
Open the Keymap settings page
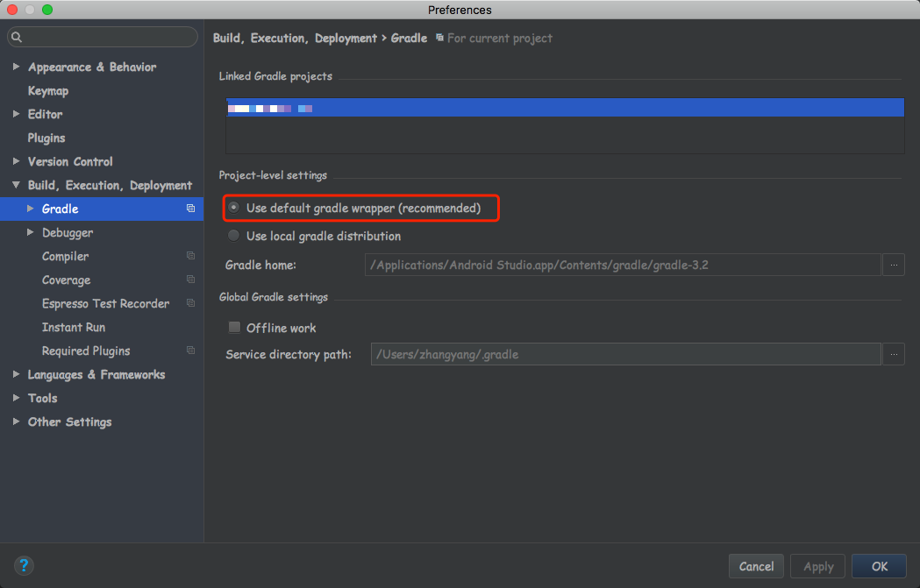[48, 91]
